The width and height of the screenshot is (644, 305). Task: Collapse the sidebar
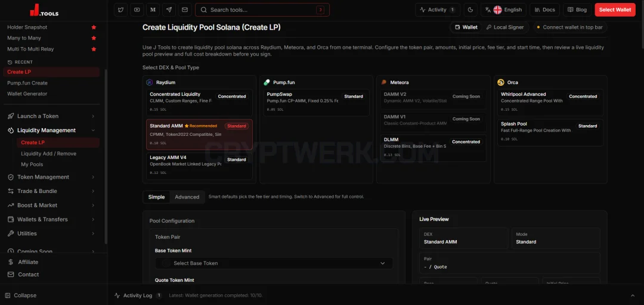coord(21,295)
